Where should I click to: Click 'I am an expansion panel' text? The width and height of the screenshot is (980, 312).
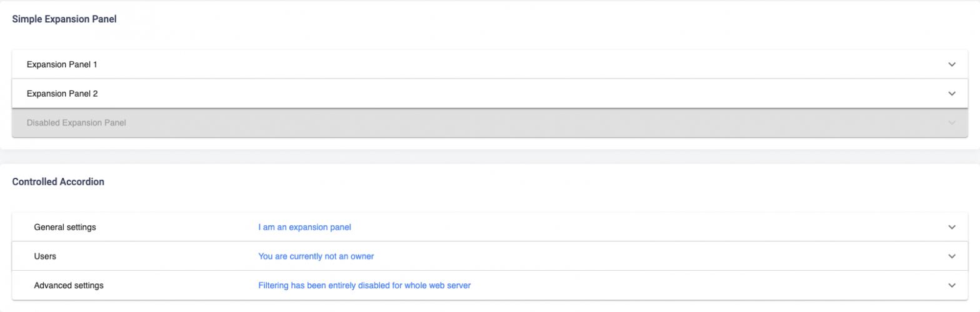[304, 227]
